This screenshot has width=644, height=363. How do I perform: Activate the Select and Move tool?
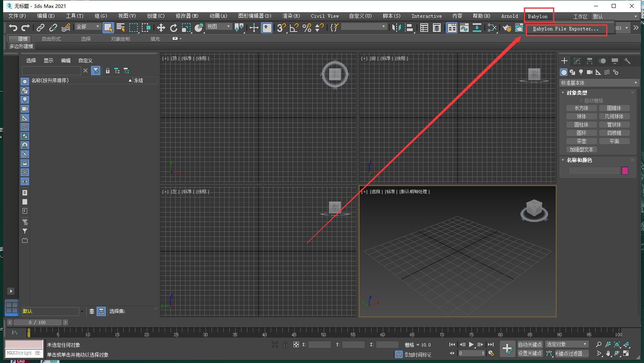click(x=161, y=28)
